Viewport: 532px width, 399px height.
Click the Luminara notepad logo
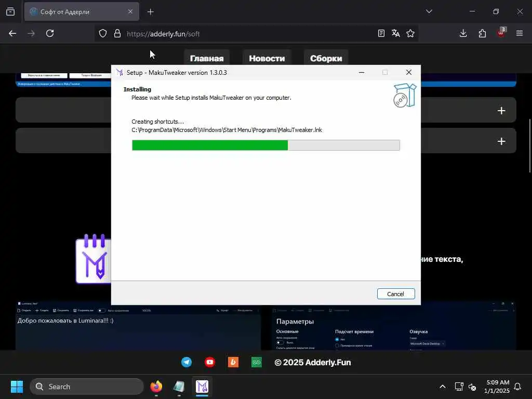click(x=94, y=259)
